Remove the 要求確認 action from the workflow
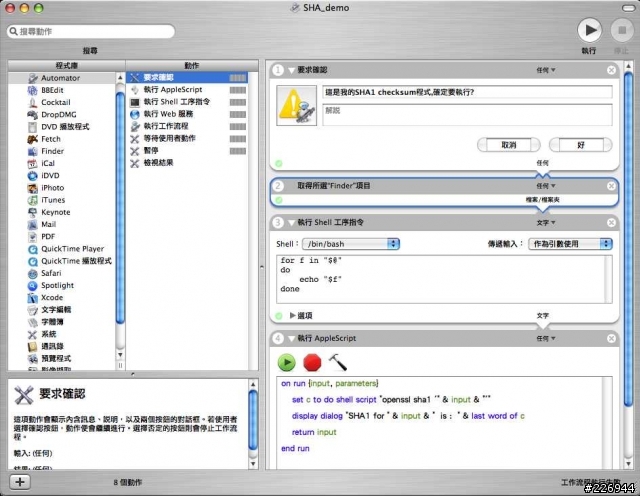640x496 pixels. pos(611,70)
